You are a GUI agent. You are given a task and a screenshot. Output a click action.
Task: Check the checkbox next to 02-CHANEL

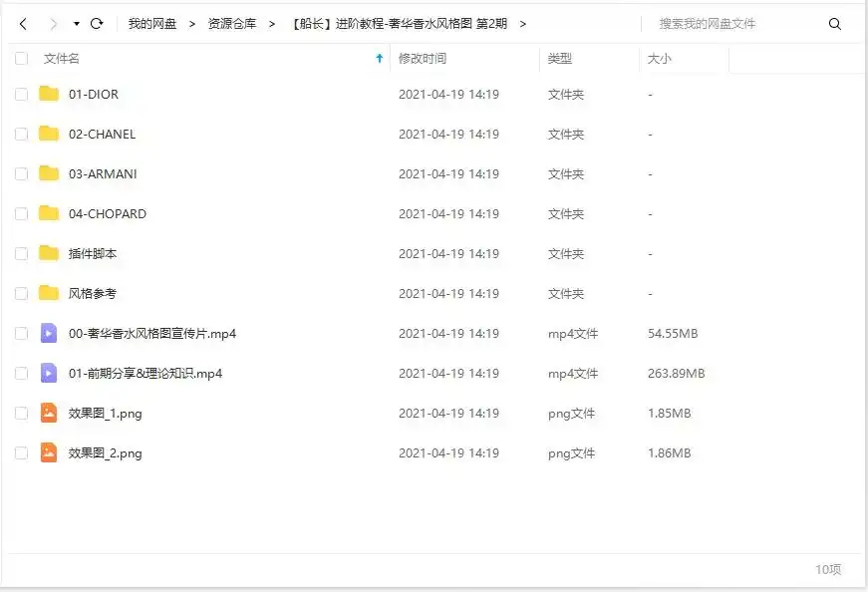pos(21,135)
